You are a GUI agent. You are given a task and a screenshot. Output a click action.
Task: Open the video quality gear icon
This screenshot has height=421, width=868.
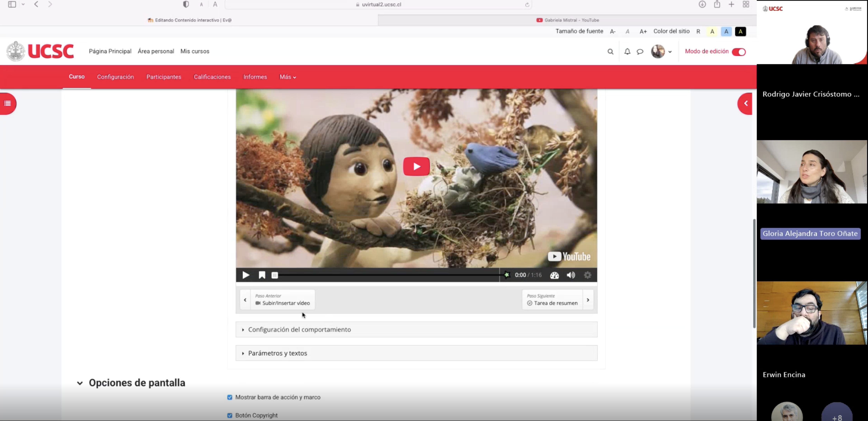[587, 275]
